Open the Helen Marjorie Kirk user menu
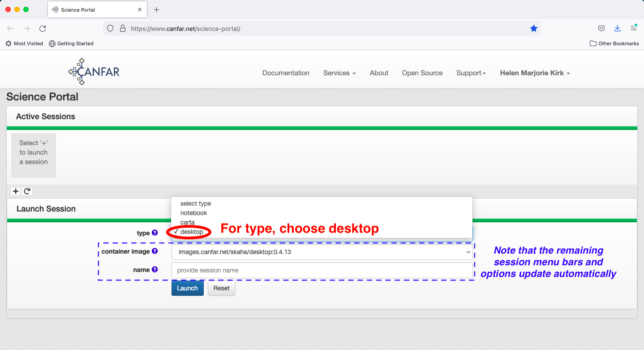 535,73
